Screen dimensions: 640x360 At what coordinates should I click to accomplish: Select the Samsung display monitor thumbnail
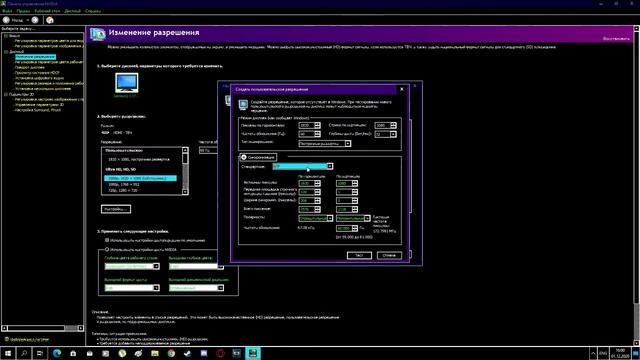tap(127, 83)
